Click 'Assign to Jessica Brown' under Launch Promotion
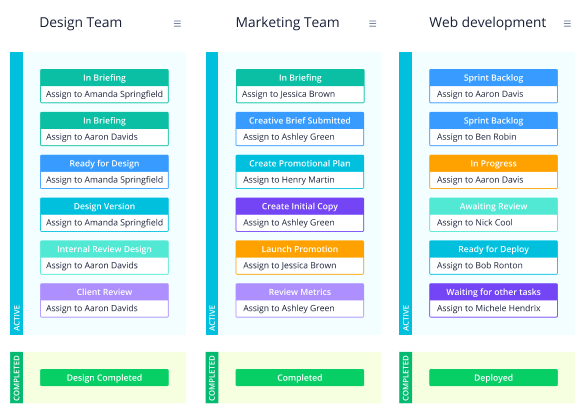 point(290,265)
